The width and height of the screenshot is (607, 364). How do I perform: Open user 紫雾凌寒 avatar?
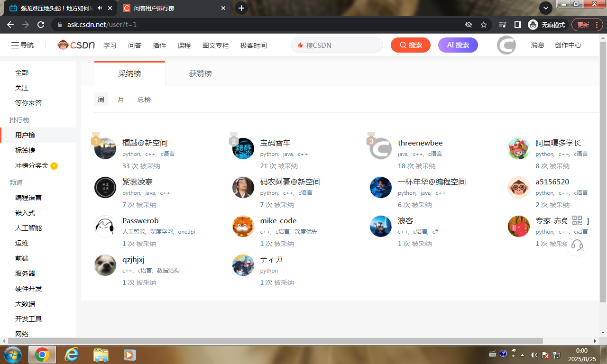(105, 187)
